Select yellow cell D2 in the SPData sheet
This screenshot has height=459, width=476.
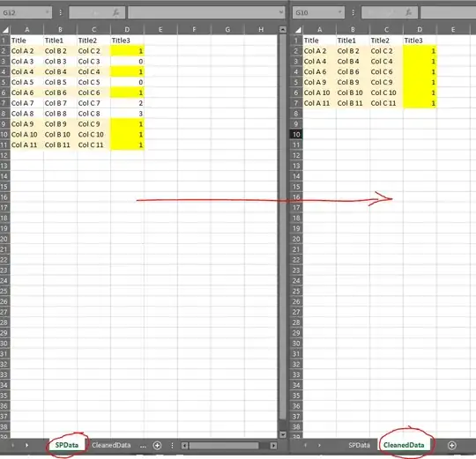pos(127,51)
